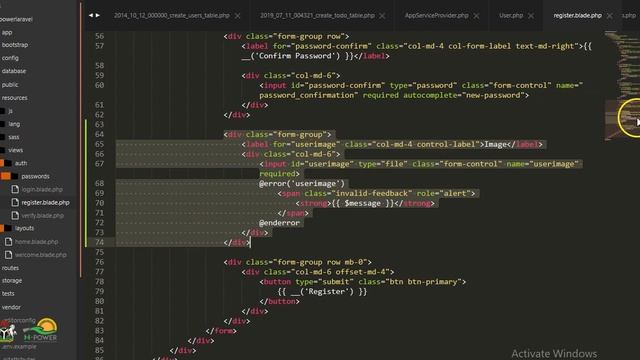
Task: Click the file icon beside register.blade.php
Action: [15, 202]
